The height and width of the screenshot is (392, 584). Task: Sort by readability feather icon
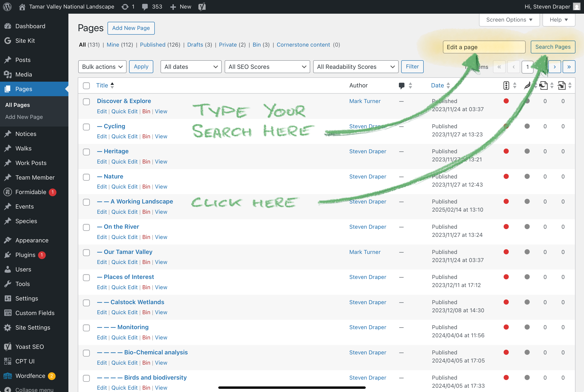(x=527, y=85)
